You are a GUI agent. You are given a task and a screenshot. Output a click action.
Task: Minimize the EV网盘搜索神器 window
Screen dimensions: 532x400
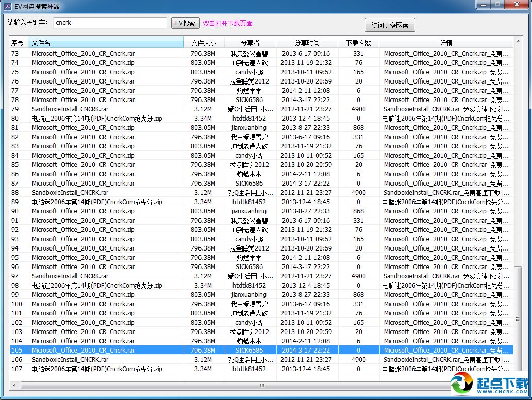[483, 5]
